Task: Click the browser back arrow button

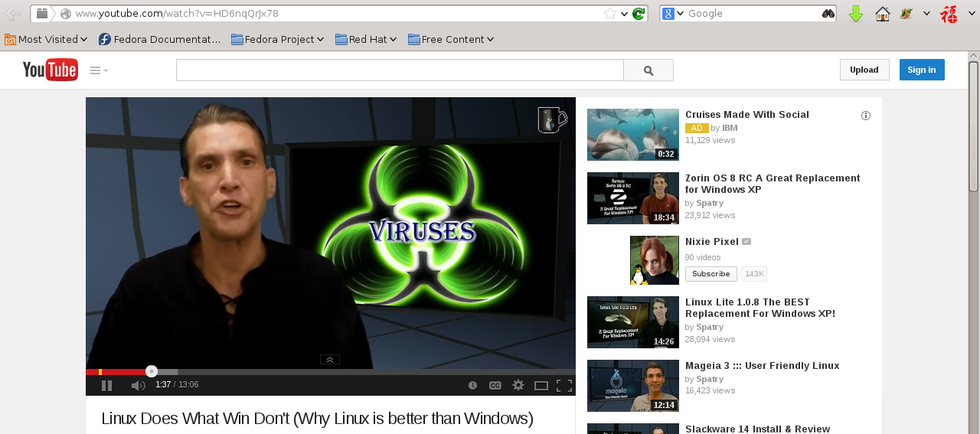Action: (13, 13)
